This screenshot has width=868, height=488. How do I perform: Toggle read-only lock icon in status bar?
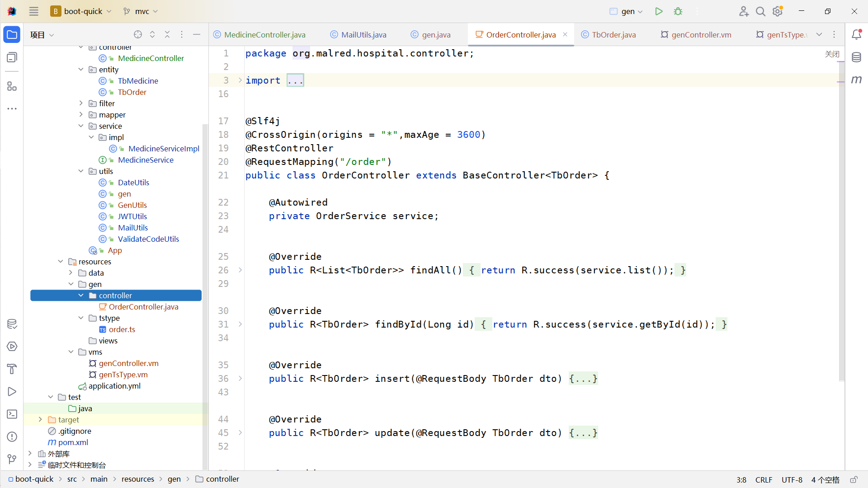coord(854,479)
